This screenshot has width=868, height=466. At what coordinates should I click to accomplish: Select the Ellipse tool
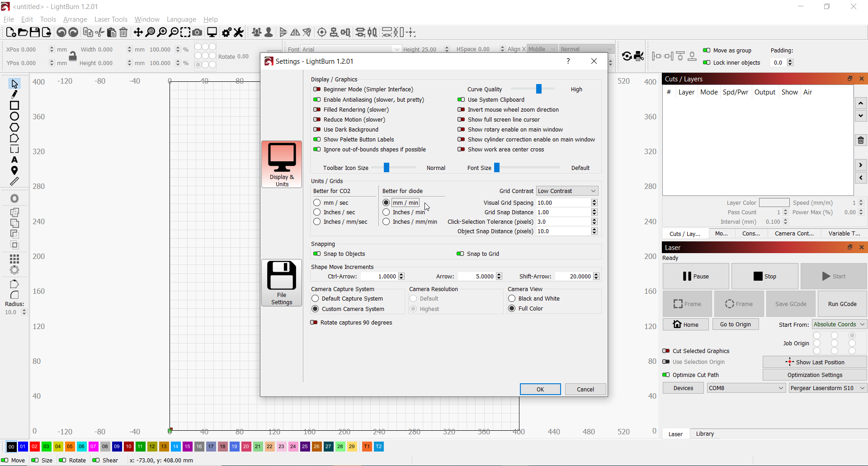pyautogui.click(x=14, y=116)
